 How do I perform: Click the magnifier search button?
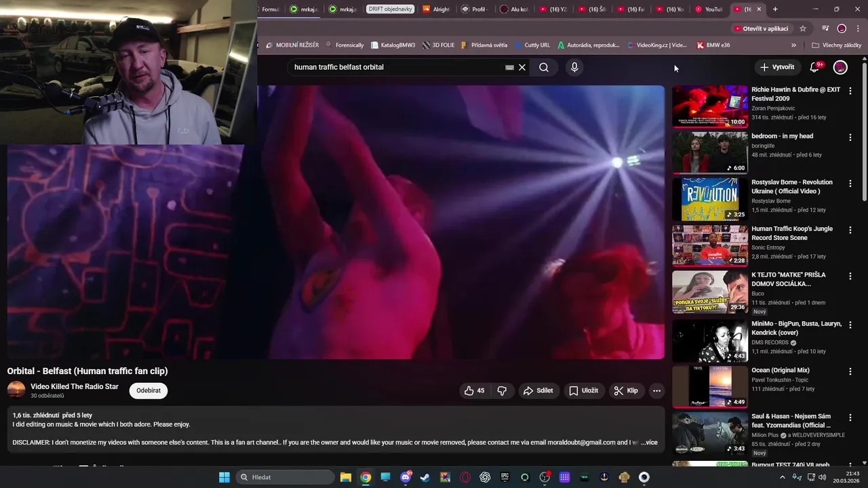[544, 67]
